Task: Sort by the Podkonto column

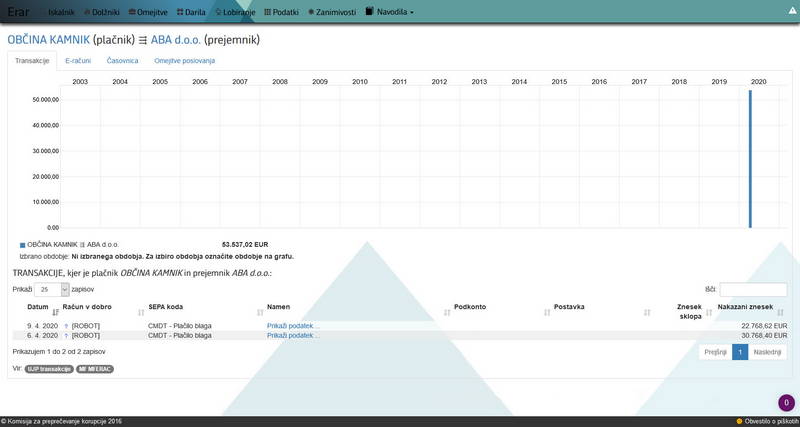Action: click(x=470, y=307)
